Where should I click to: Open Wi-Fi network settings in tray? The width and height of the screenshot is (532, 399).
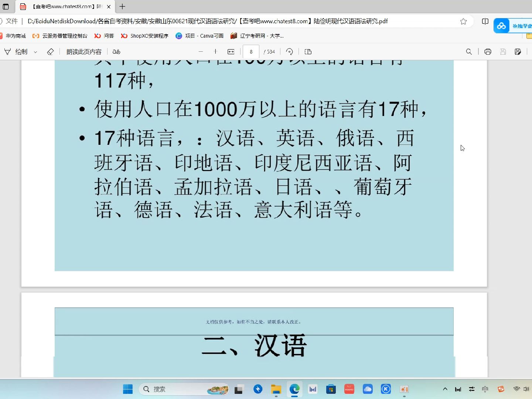point(516,389)
